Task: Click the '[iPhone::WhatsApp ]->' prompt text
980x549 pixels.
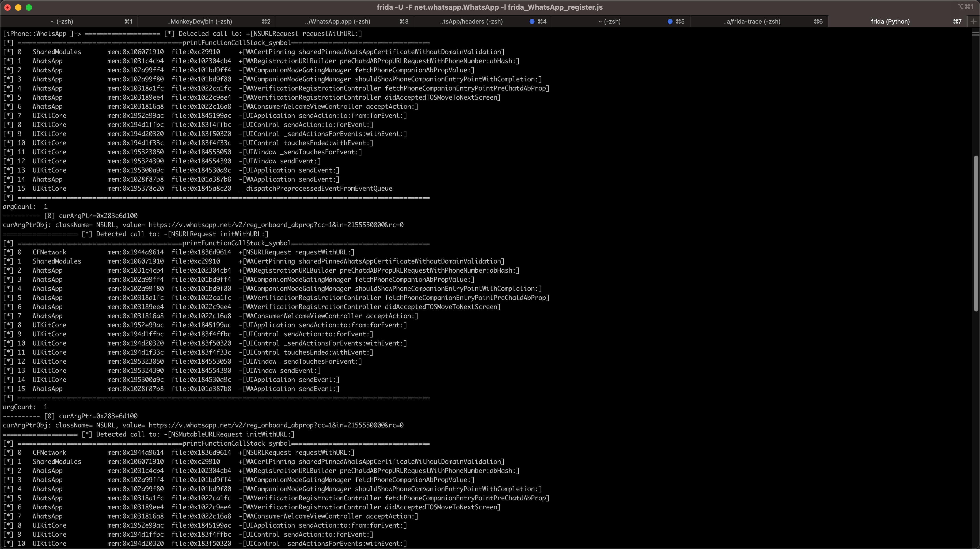Action: click(42, 33)
